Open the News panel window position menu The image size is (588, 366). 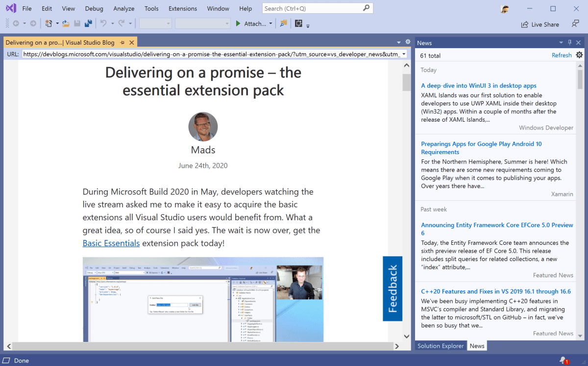point(562,43)
